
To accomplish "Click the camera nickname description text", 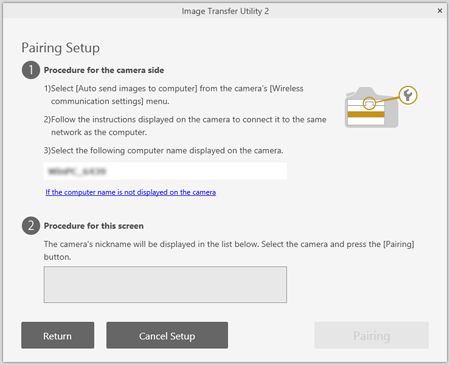I will click(x=229, y=250).
